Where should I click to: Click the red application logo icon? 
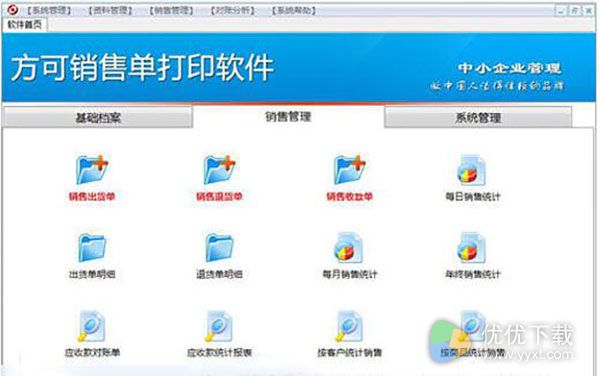12,10
